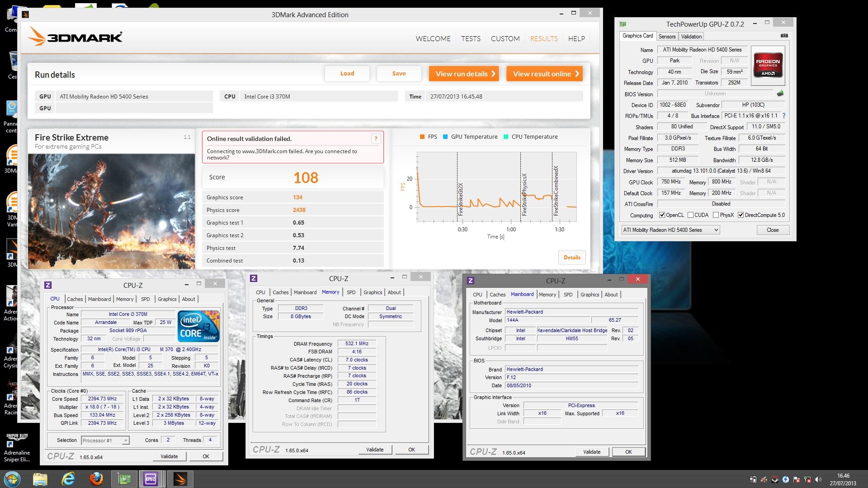Go to the WELCOME tab in 3DMark

[x=433, y=39]
